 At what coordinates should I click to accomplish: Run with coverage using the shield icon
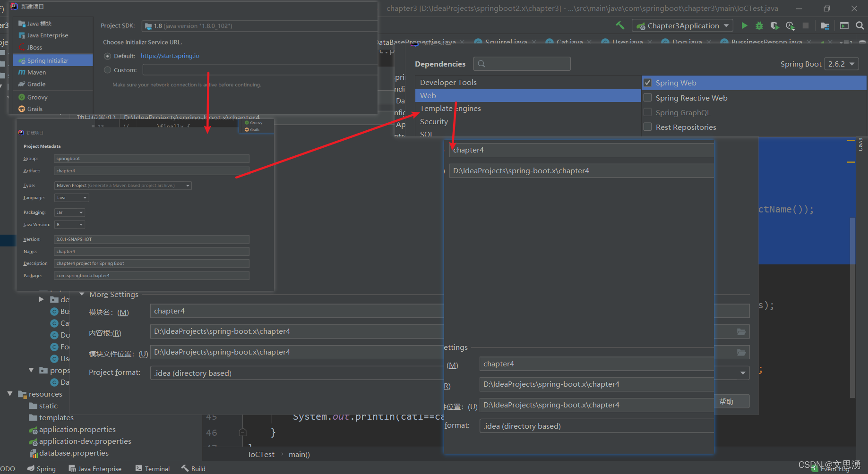(774, 25)
